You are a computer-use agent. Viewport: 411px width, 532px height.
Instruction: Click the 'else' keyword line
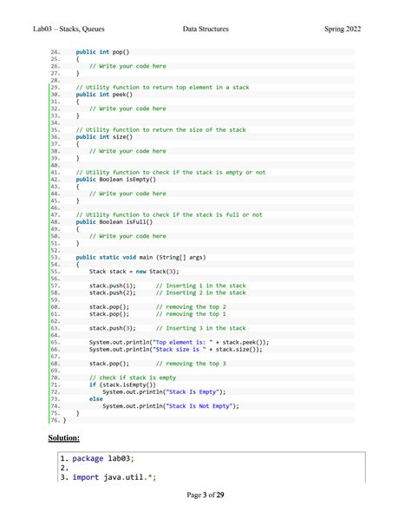[96, 399]
